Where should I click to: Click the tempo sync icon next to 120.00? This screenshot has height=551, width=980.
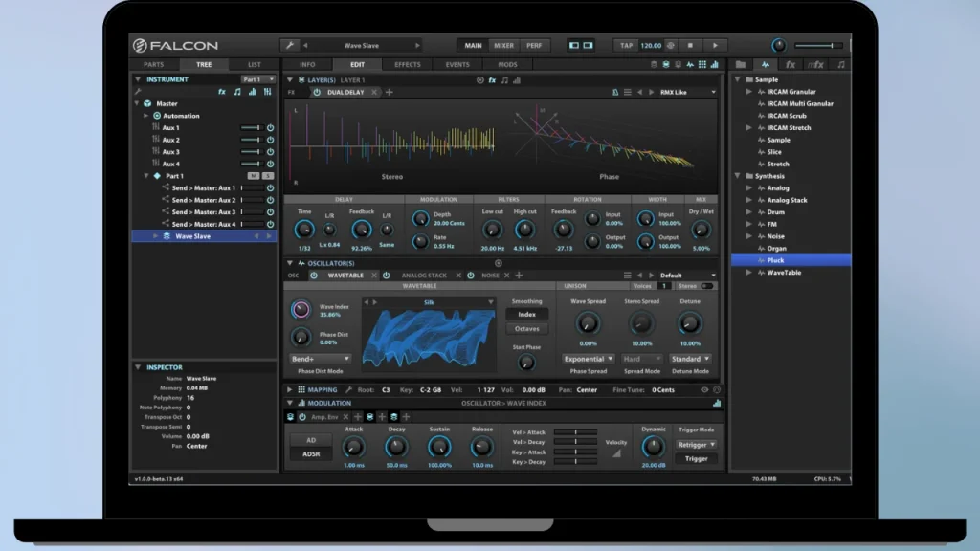[671, 45]
